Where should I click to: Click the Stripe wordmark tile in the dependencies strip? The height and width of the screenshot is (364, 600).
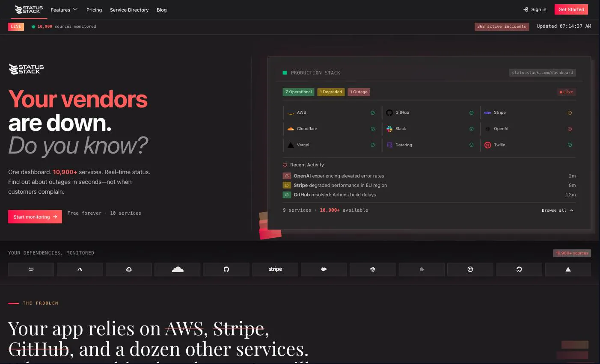(275, 269)
